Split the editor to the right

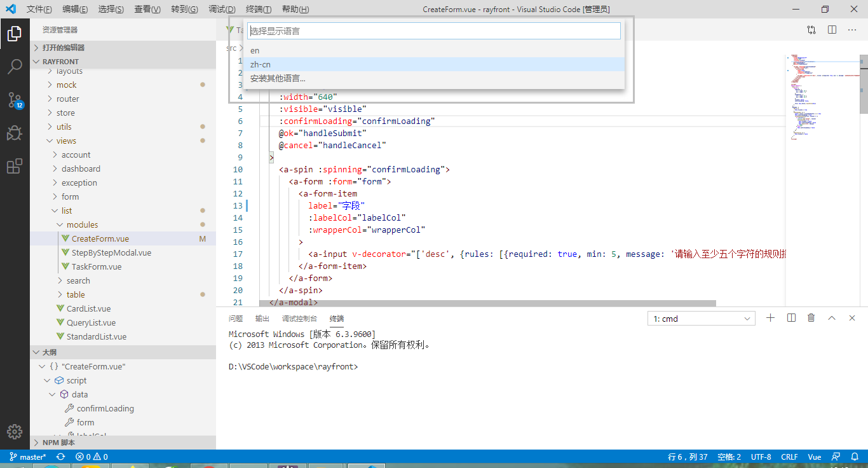click(832, 30)
